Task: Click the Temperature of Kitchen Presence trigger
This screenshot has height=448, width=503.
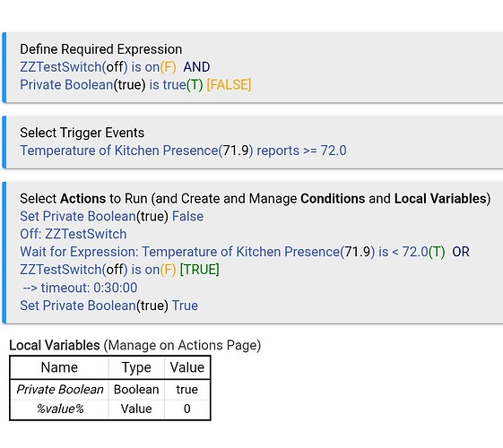Action: pyautogui.click(x=183, y=151)
